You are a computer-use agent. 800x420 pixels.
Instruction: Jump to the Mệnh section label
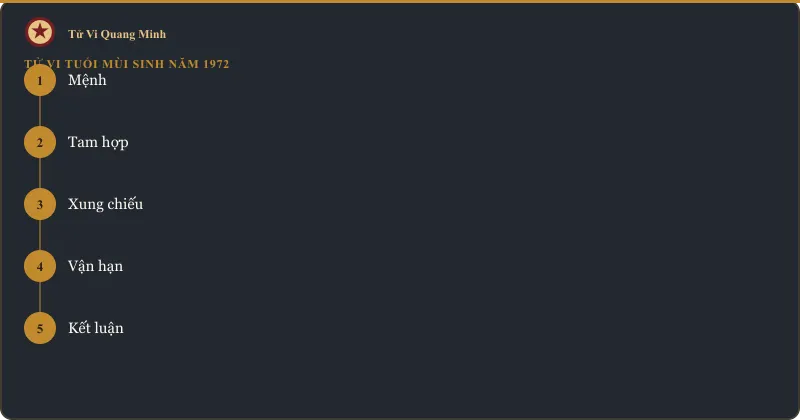point(87,80)
